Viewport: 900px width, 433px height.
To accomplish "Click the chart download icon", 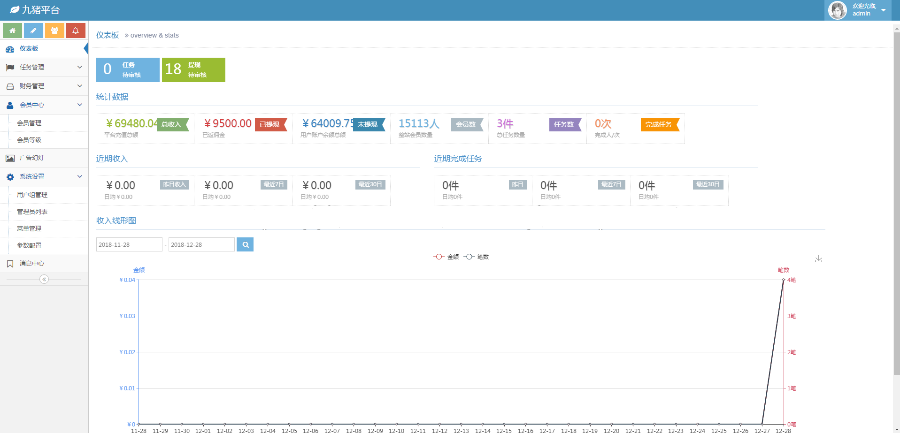I will (x=819, y=258).
